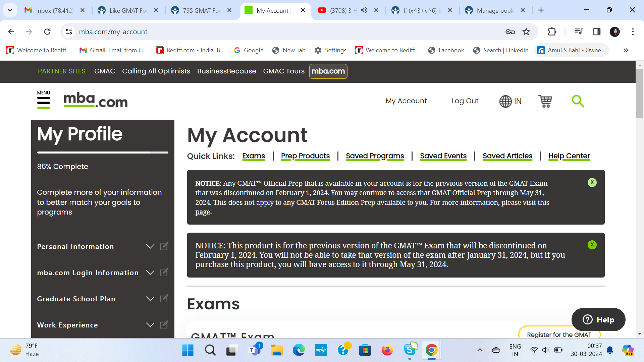Viewport: 644px width, 362px height.
Task: Click the profile completion progress bar
Action: tap(103, 153)
